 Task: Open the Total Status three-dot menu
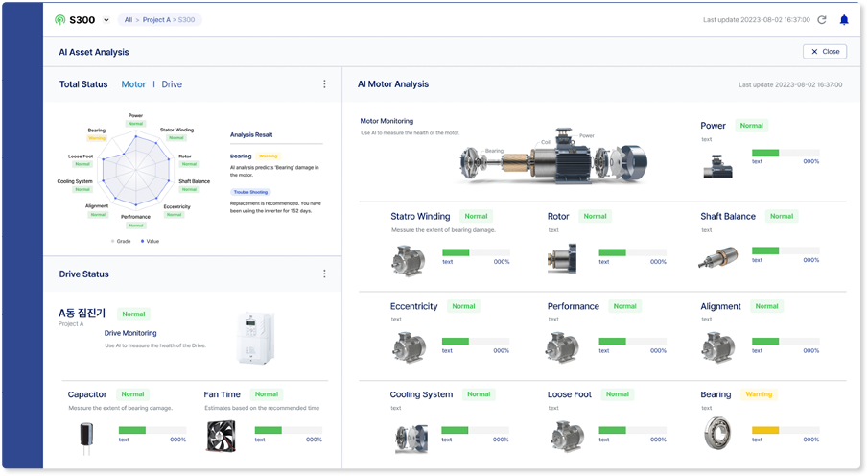pyautogui.click(x=324, y=84)
